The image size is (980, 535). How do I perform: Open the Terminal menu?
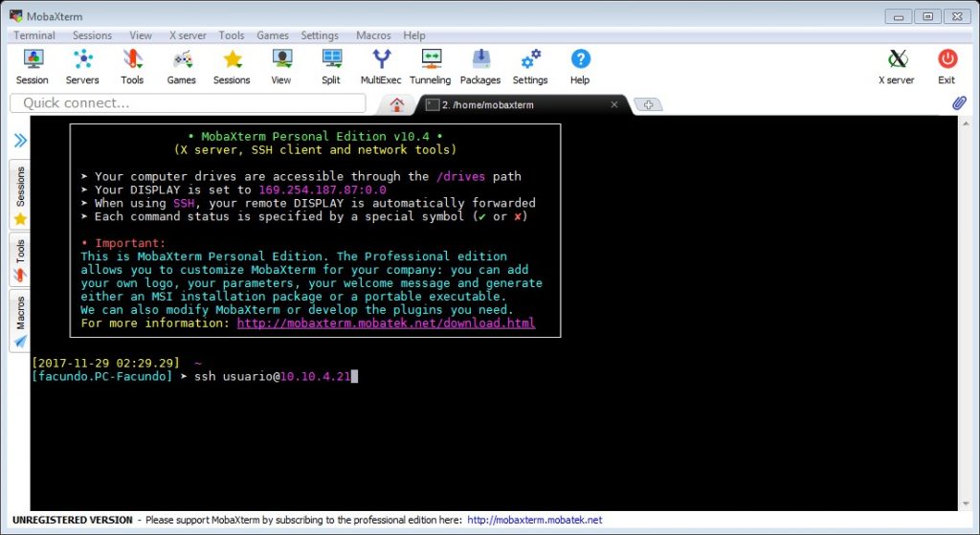coord(34,35)
